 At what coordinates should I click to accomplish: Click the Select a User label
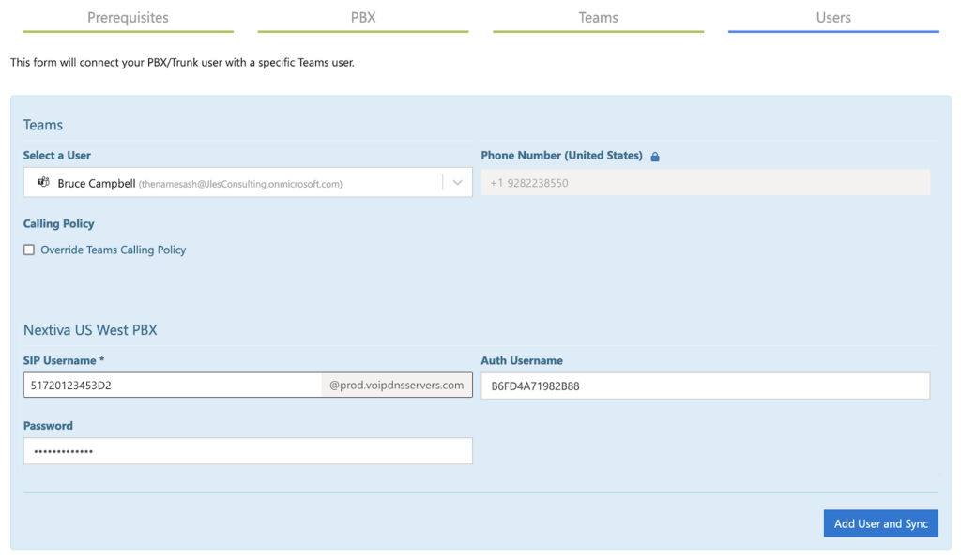click(57, 156)
